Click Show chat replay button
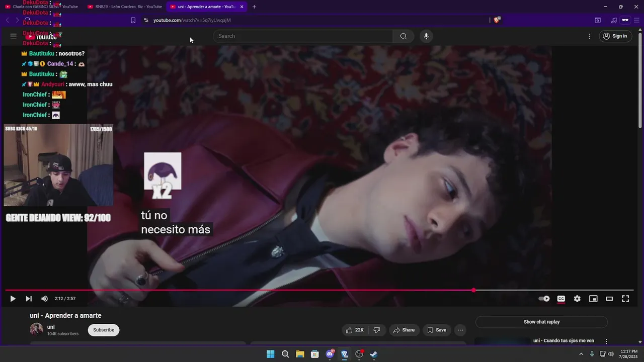The width and height of the screenshot is (644, 362). tap(541, 322)
